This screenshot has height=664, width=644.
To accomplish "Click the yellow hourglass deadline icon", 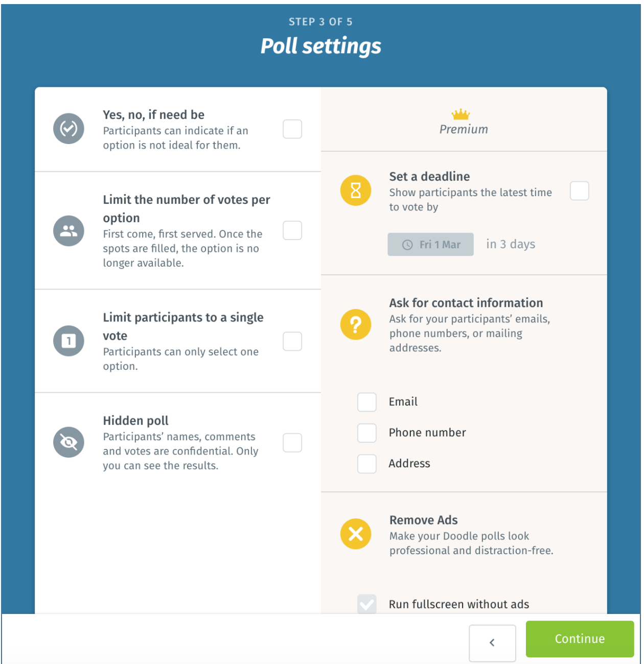I will 356,191.
